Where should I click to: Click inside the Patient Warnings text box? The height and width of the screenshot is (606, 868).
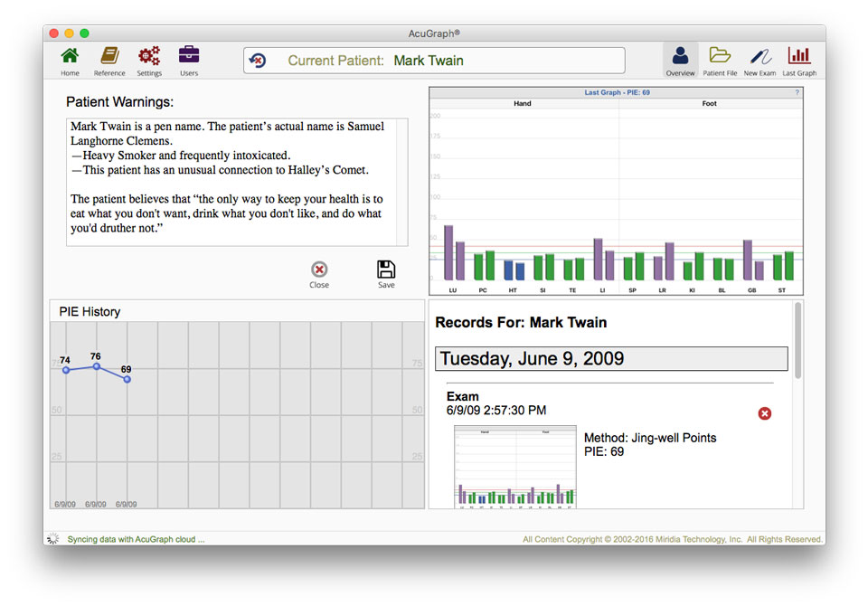point(231,182)
